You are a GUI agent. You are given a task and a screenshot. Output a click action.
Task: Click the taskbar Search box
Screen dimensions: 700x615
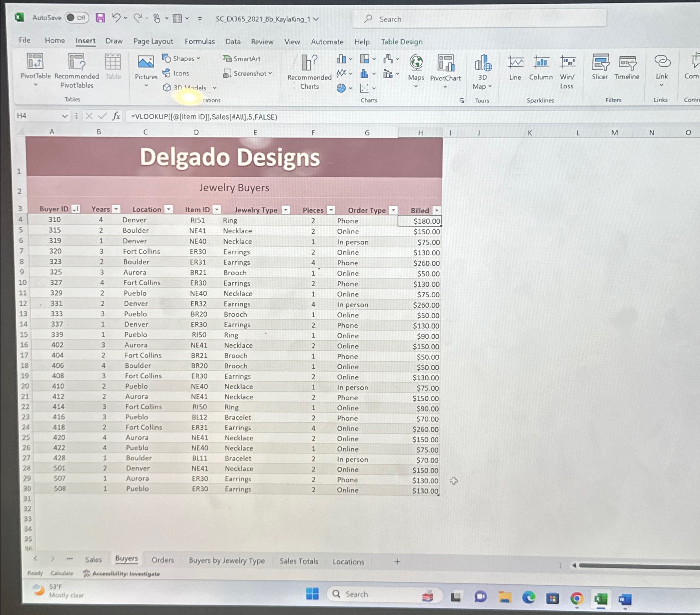tap(385, 594)
